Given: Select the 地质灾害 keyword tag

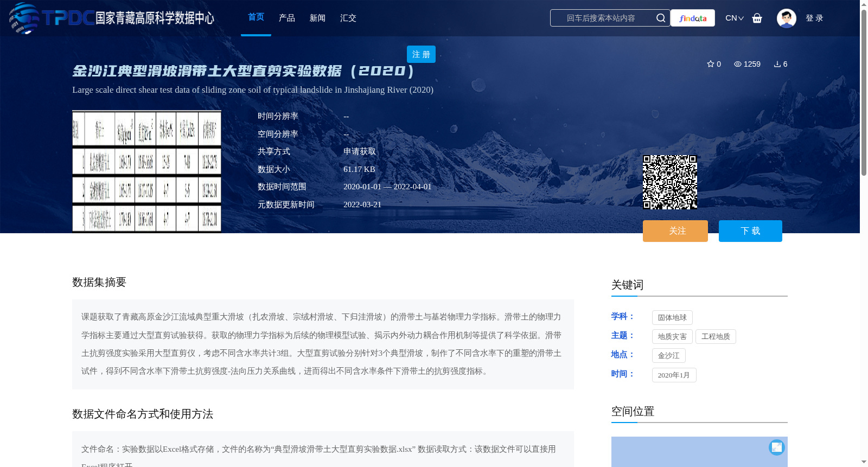Looking at the screenshot, I should click(x=672, y=336).
